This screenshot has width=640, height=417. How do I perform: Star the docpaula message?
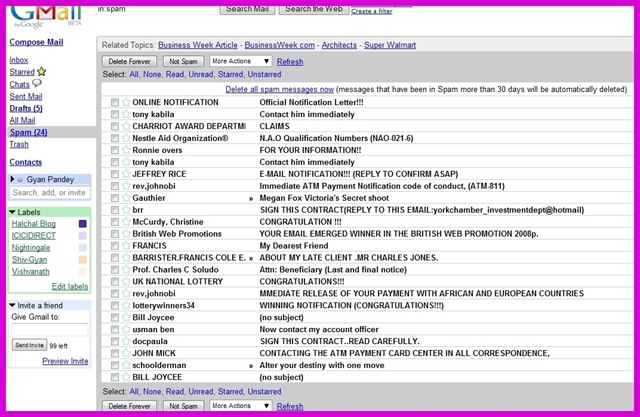click(126, 341)
